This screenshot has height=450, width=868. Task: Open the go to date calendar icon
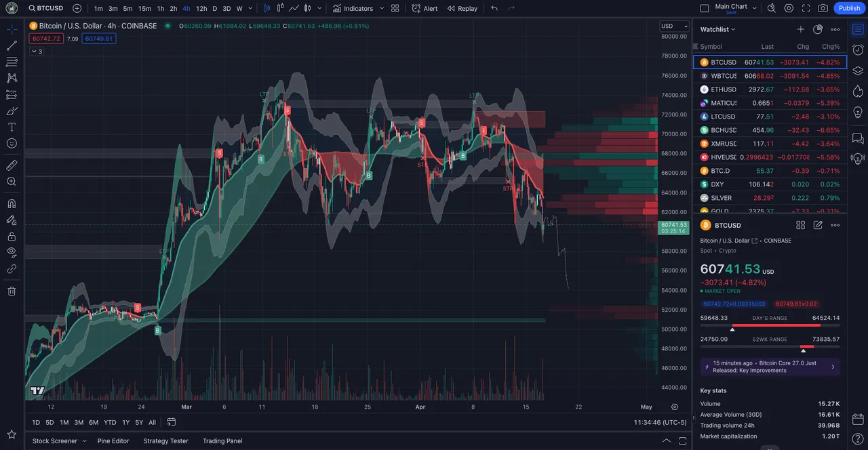pos(171,422)
